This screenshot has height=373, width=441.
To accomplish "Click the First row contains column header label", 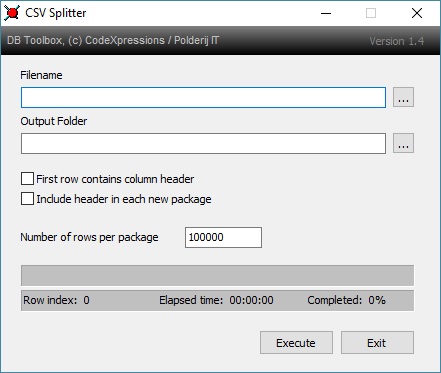I will (x=115, y=179).
